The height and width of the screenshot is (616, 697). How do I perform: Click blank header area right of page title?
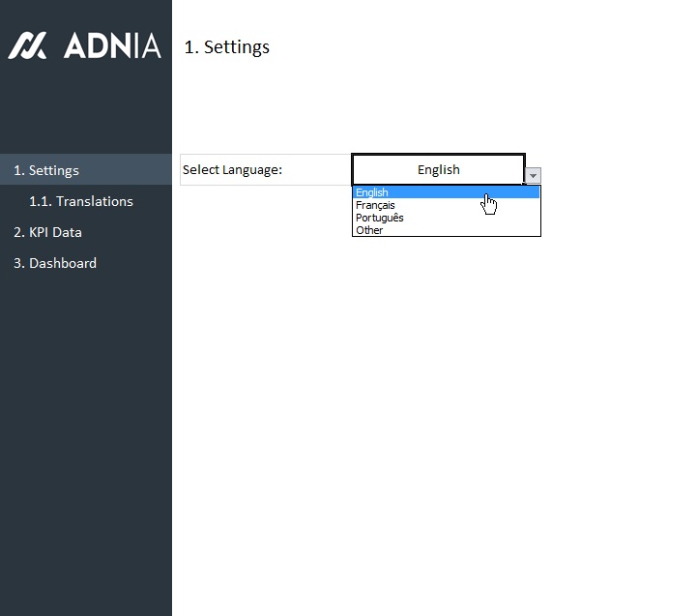click(483, 46)
